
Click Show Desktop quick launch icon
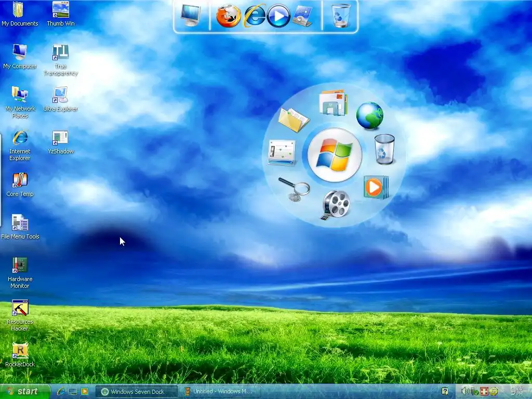pyautogui.click(x=73, y=392)
